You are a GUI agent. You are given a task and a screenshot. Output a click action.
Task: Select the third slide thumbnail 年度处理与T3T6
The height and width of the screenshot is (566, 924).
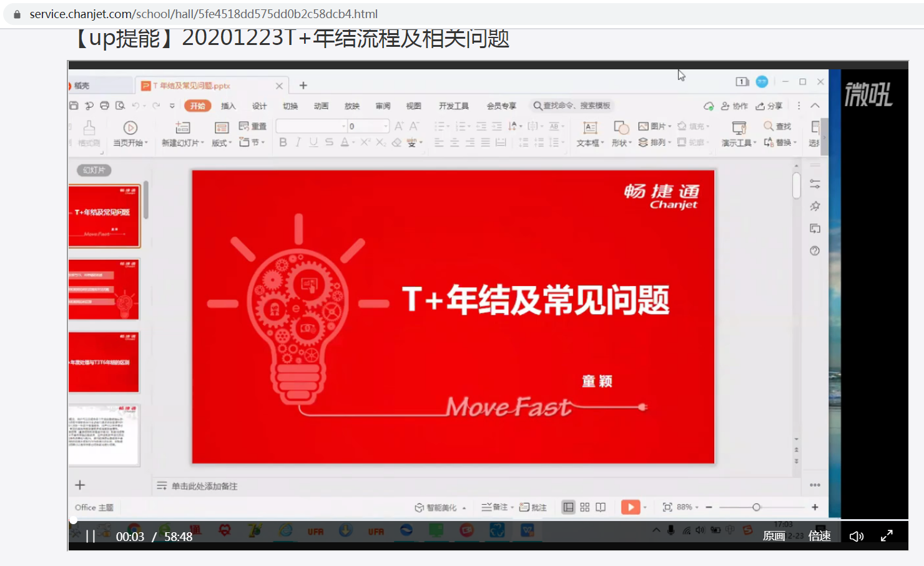[104, 362]
